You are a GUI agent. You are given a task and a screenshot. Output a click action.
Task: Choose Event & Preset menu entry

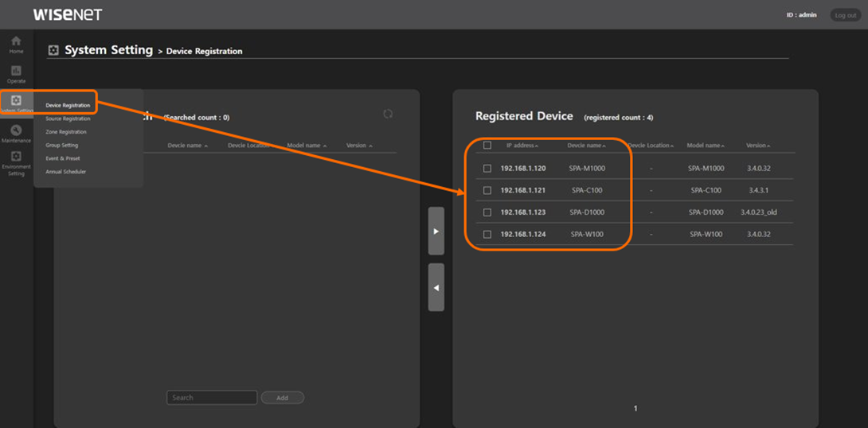pyautogui.click(x=63, y=158)
